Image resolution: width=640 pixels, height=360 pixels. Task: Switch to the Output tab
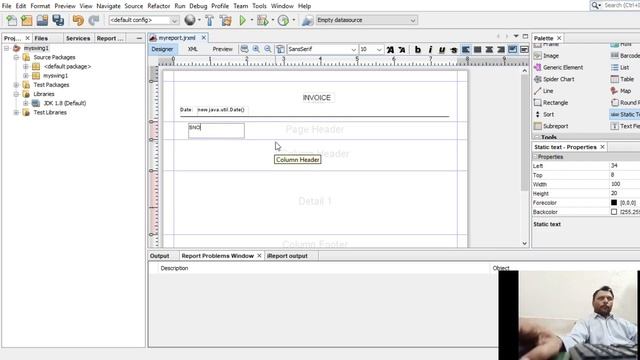160,256
